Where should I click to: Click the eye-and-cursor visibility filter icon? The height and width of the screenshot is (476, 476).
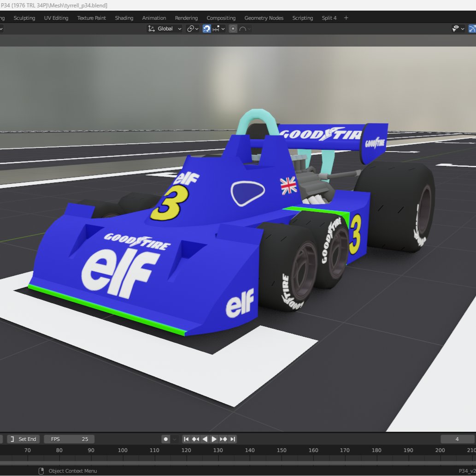coord(456,29)
